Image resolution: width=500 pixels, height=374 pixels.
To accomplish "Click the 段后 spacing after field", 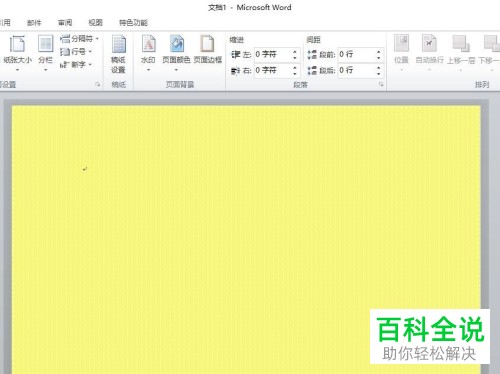I will coord(360,70).
